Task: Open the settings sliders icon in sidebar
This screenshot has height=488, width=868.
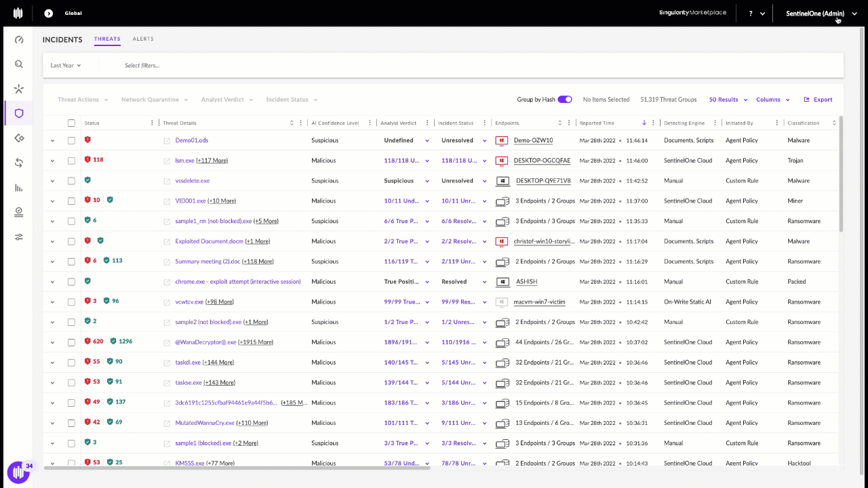Action: point(19,237)
